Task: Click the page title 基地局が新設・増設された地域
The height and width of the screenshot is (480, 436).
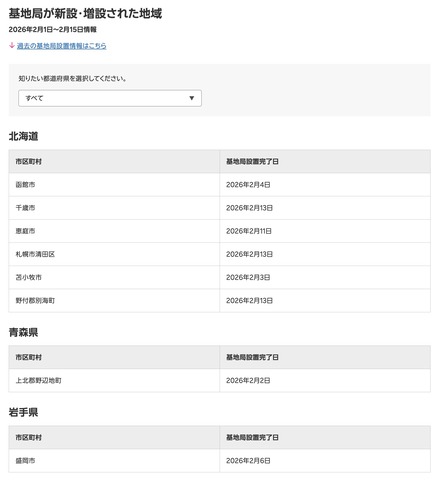Action: coord(85,14)
